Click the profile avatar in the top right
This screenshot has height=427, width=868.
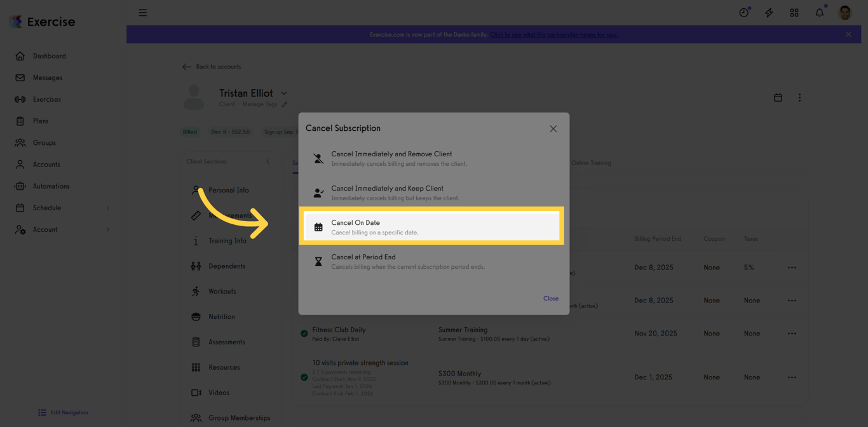844,12
